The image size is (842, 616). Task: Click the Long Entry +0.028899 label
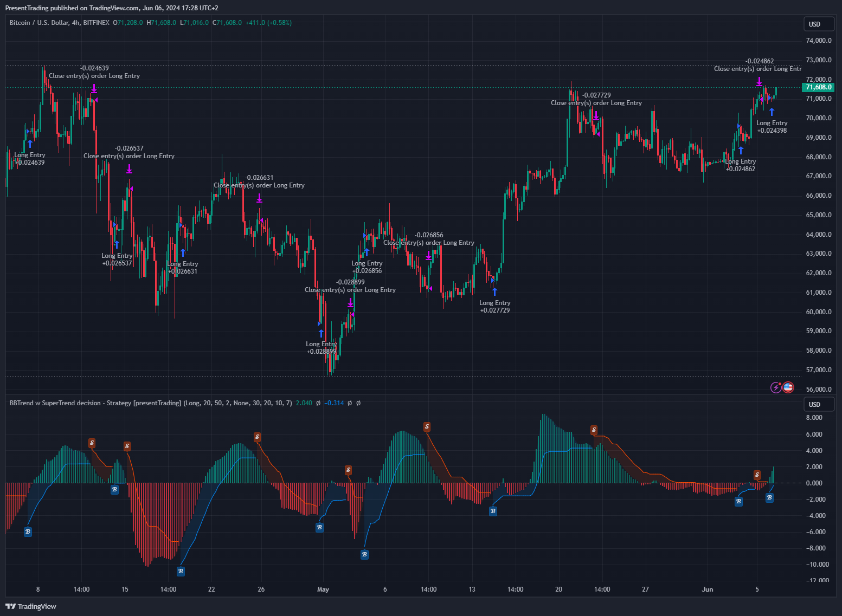click(322, 348)
